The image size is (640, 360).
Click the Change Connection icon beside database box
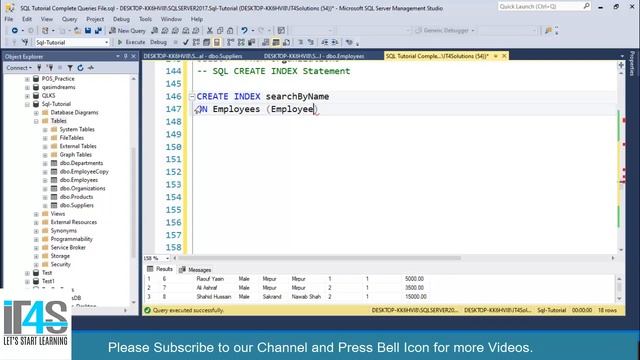pos(25,42)
